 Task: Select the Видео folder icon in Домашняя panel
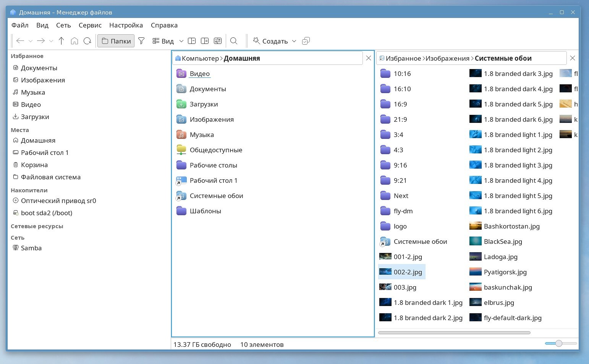pyautogui.click(x=181, y=74)
